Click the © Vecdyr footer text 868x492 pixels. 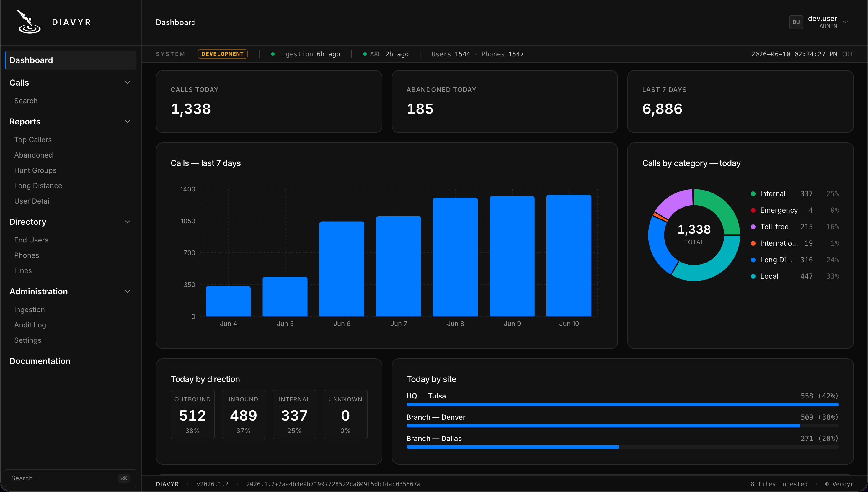839,484
